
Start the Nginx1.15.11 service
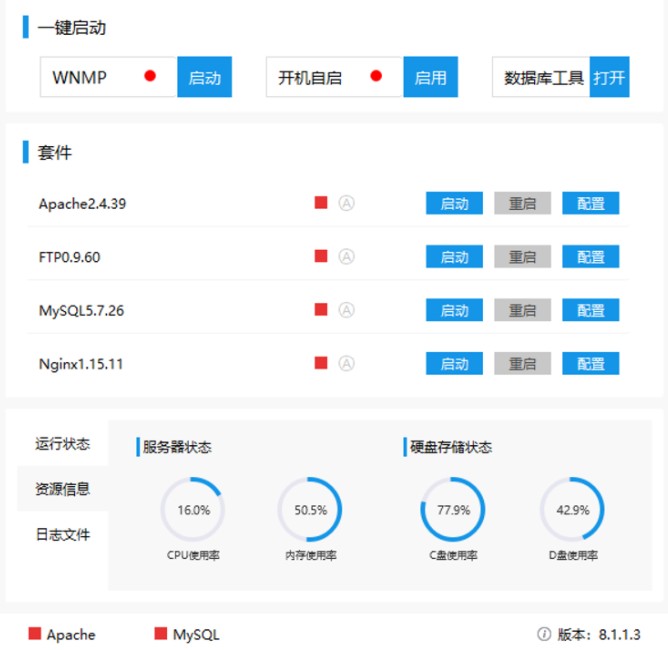454,363
